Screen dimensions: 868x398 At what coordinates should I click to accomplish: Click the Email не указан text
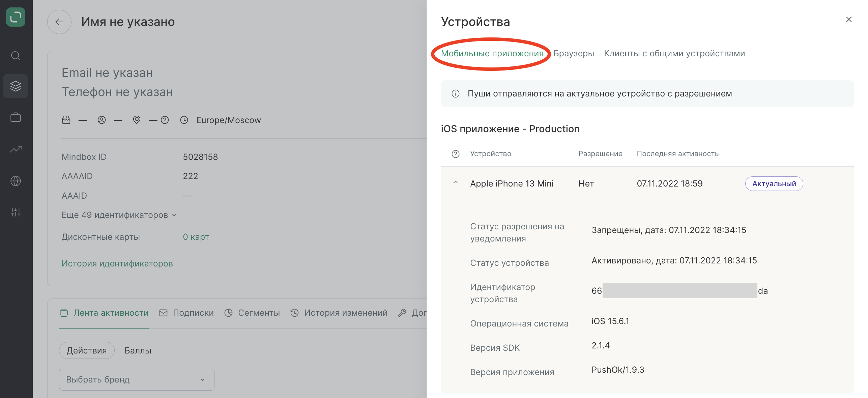[x=107, y=73]
